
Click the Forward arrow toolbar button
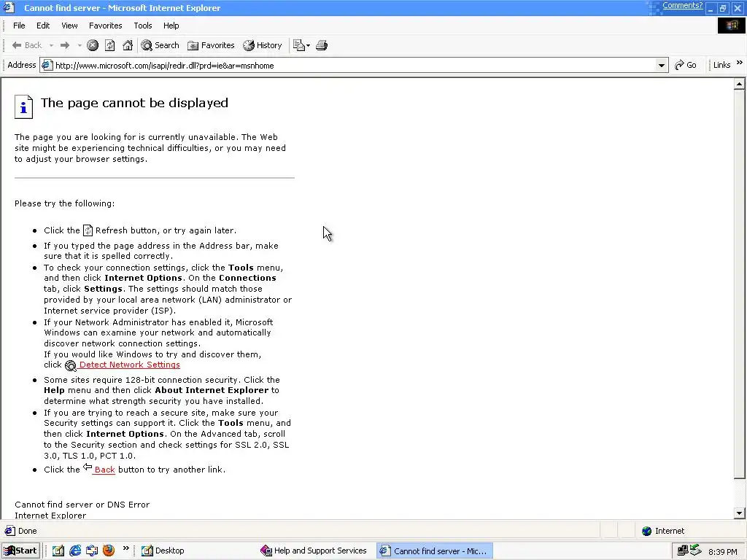pyautogui.click(x=65, y=45)
